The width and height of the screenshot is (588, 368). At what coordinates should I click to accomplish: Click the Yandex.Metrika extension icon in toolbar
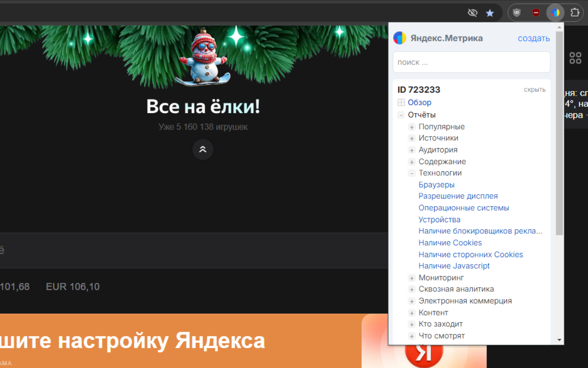pos(555,12)
